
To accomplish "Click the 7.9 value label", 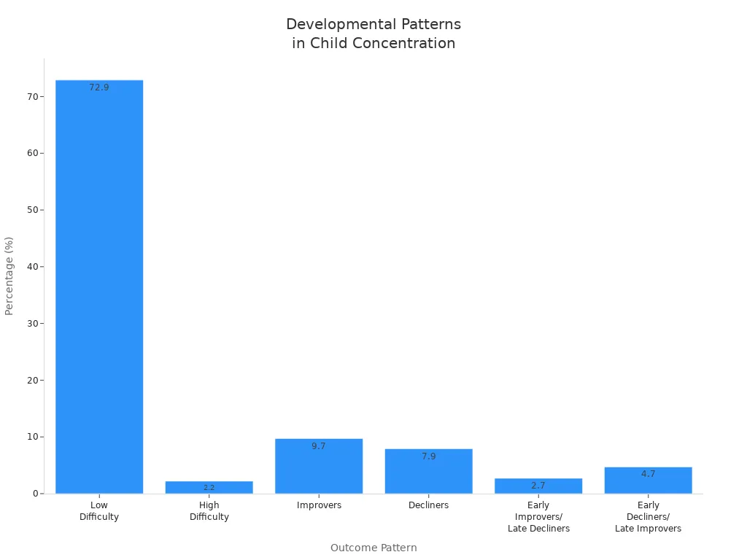I will pyautogui.click(x=428, y=456).
